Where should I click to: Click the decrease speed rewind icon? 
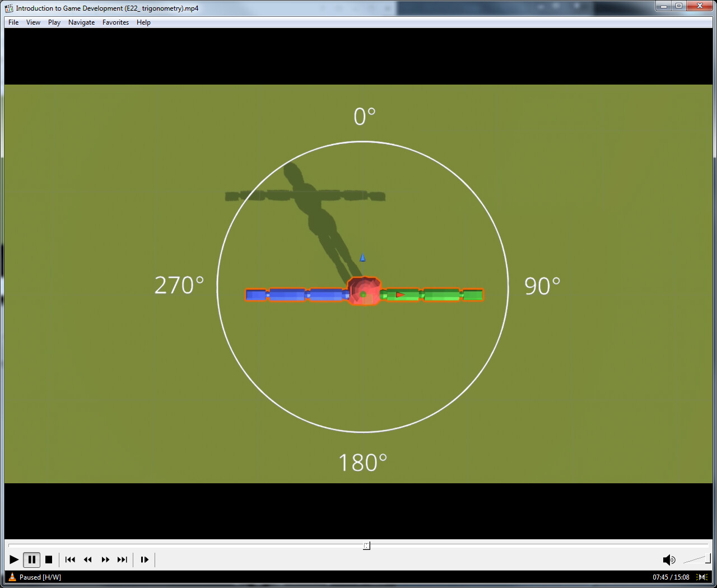point(87,559)
